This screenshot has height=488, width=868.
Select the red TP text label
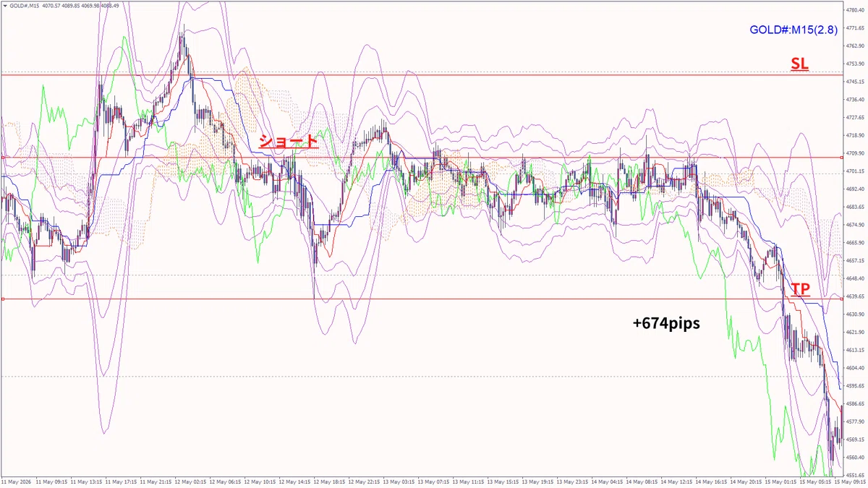click(x=800, y=289)
